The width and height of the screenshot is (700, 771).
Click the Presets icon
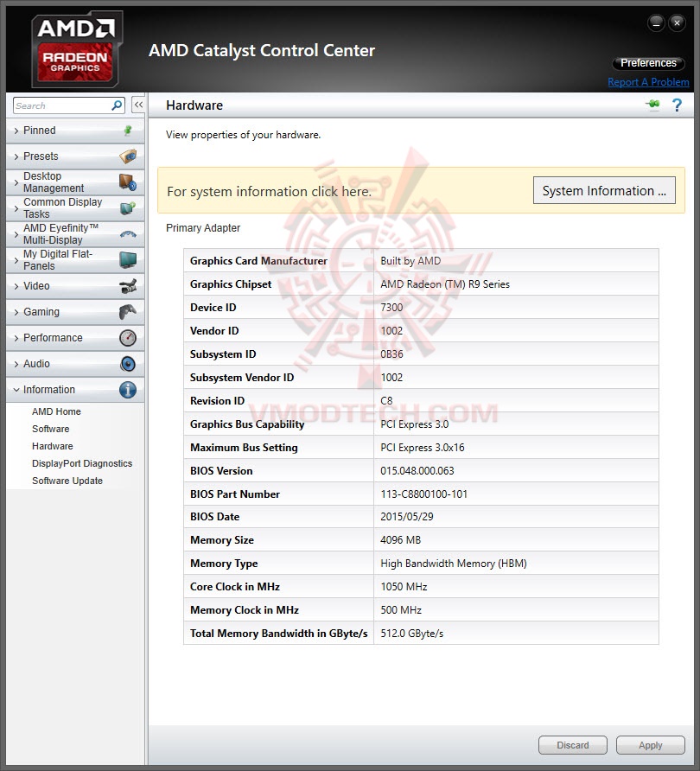tap(128, 156)
